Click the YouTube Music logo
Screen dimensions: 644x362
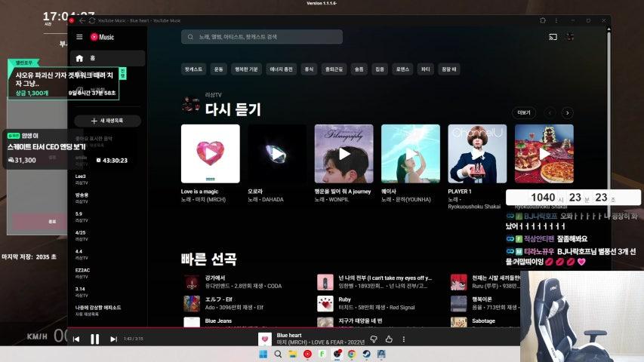[x=102, y=37]
